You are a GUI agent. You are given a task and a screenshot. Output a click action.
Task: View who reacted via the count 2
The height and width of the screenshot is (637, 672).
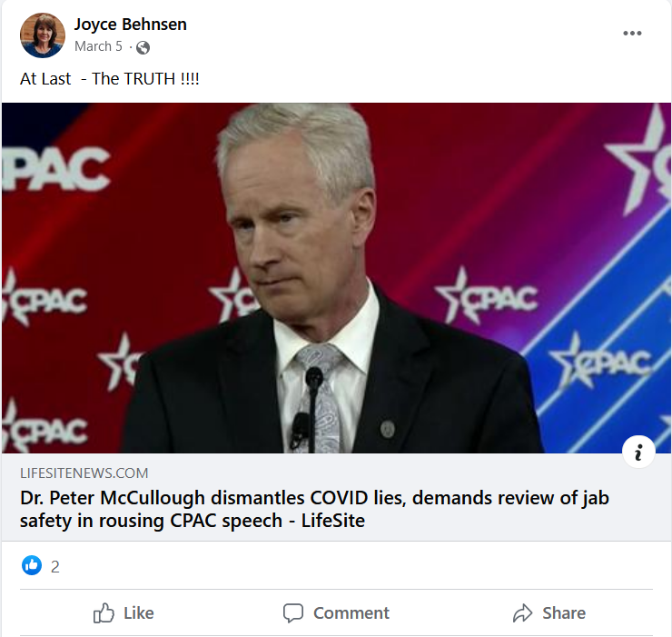(55, 567)
